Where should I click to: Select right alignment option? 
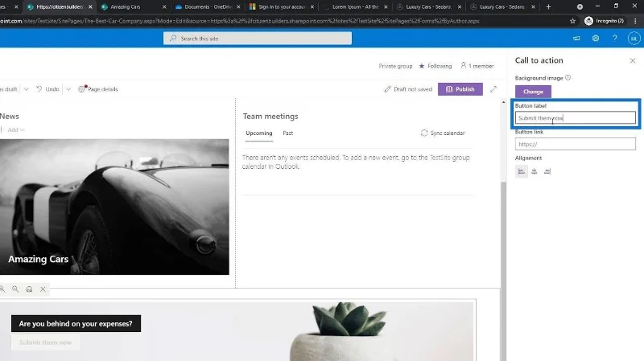click(x=547, y=171)
